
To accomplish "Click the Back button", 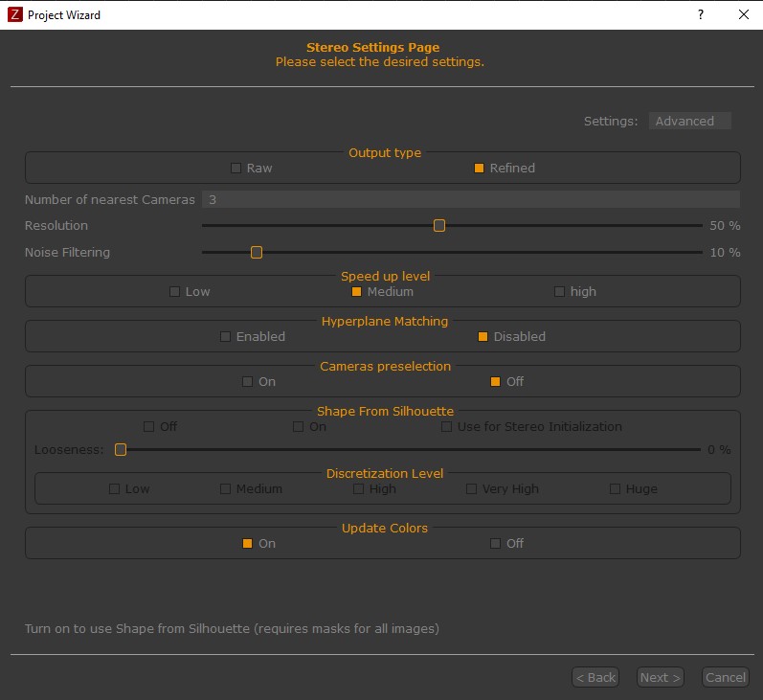I will tap(595, 677).
